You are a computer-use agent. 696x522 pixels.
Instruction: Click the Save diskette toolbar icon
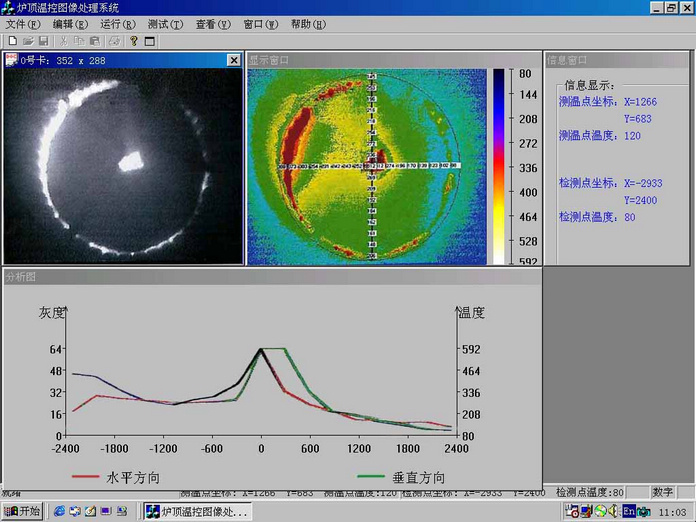pos(44,41)
